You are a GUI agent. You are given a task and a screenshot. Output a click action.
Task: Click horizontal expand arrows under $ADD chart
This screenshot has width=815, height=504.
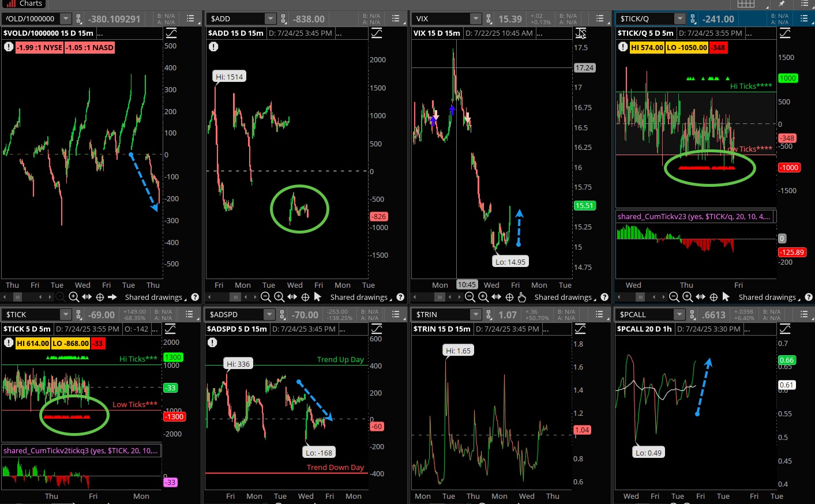pyautogui.click(x=292, y=297)
